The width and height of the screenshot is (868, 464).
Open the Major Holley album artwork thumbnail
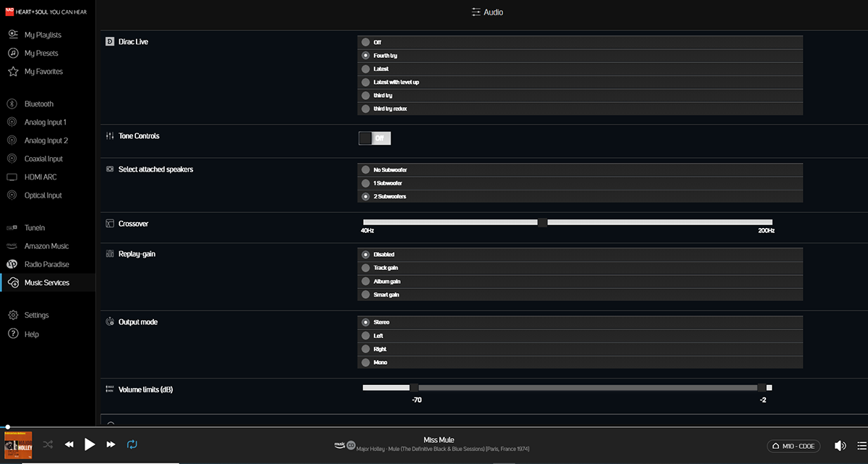pyautogui.click(x=18, y=446)
